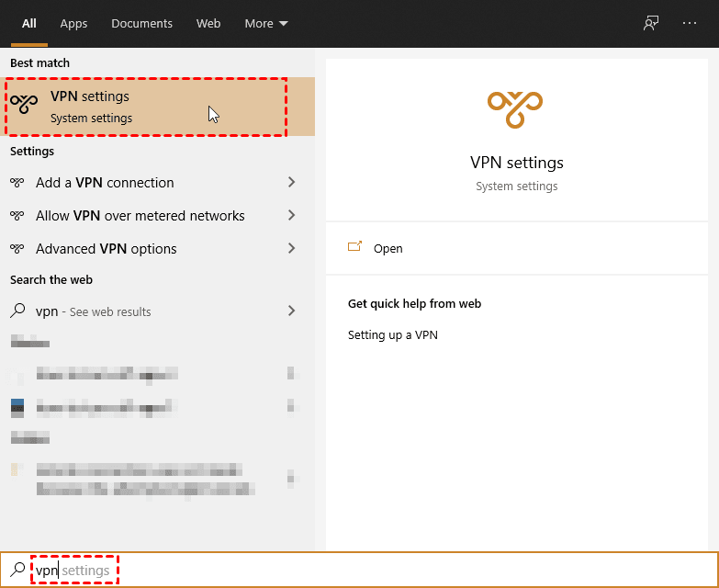This screenshot has width=719, height=588.
Task: Expand the vpn web results chevron
Action: 292,311
